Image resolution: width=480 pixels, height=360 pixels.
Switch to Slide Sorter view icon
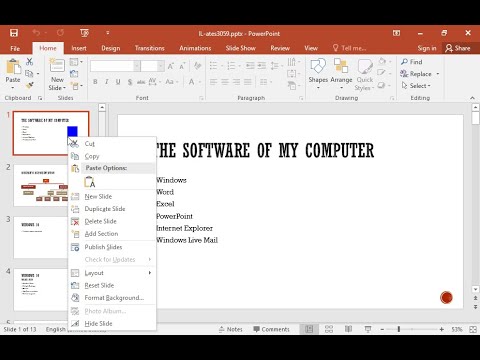tap(329, 329)
